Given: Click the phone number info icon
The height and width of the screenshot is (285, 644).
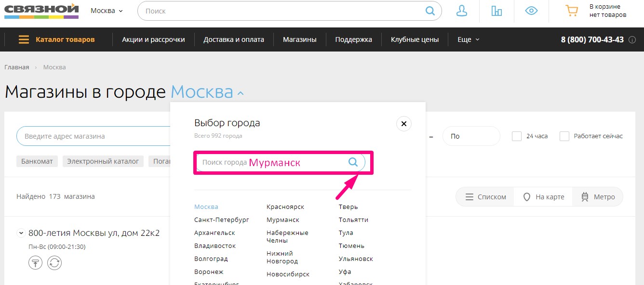Looking at the screenshot, I should 632,40.
